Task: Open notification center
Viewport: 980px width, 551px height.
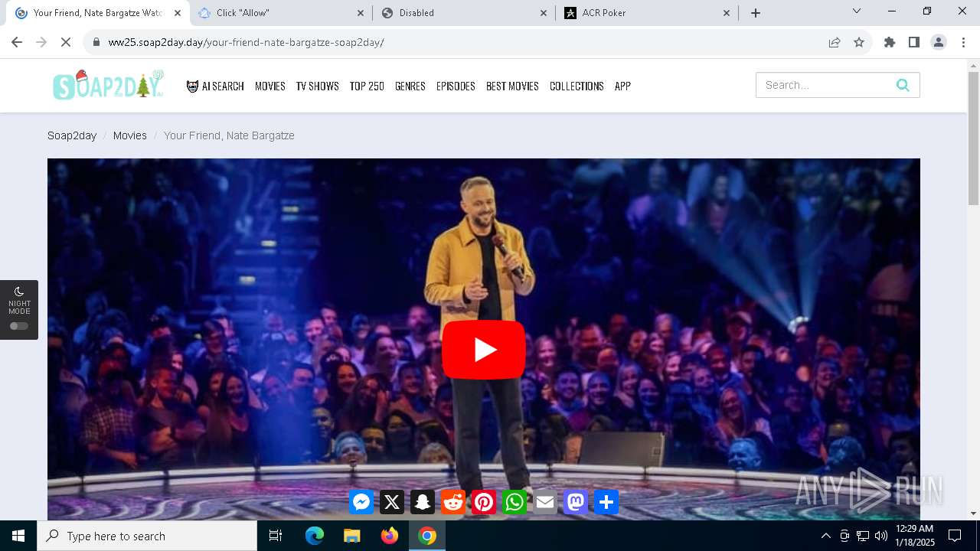Action: coord(955,536)
